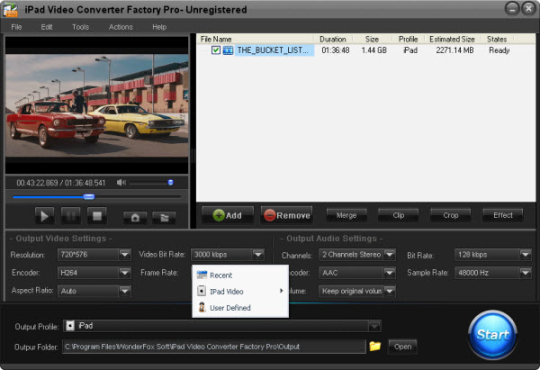The image size is (540, 370).
Task: Click the User Defined person icon
Action: [202, 307]
